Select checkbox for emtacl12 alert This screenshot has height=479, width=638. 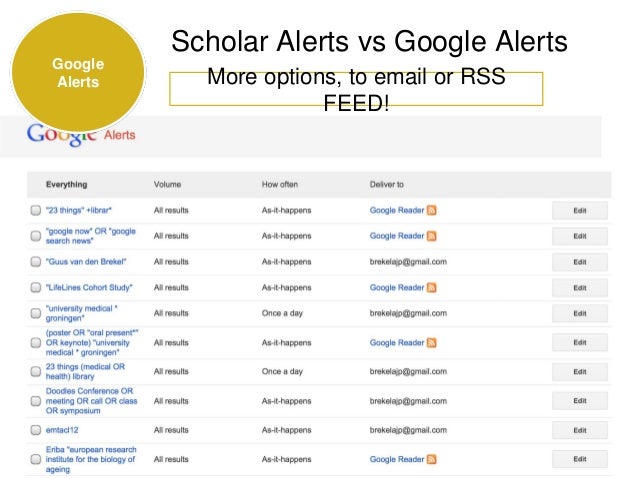[36, 430]
